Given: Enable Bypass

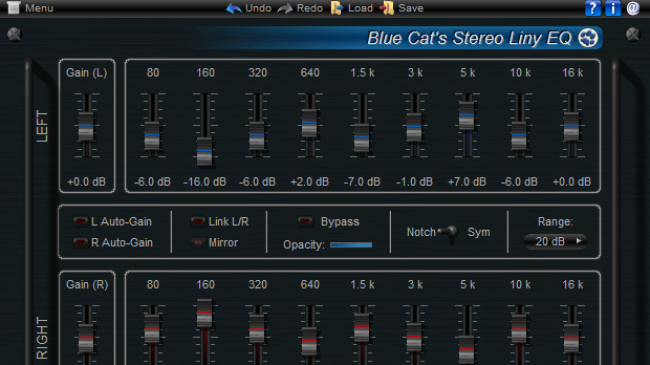Looking at the screenshot, I should point(305,221).
